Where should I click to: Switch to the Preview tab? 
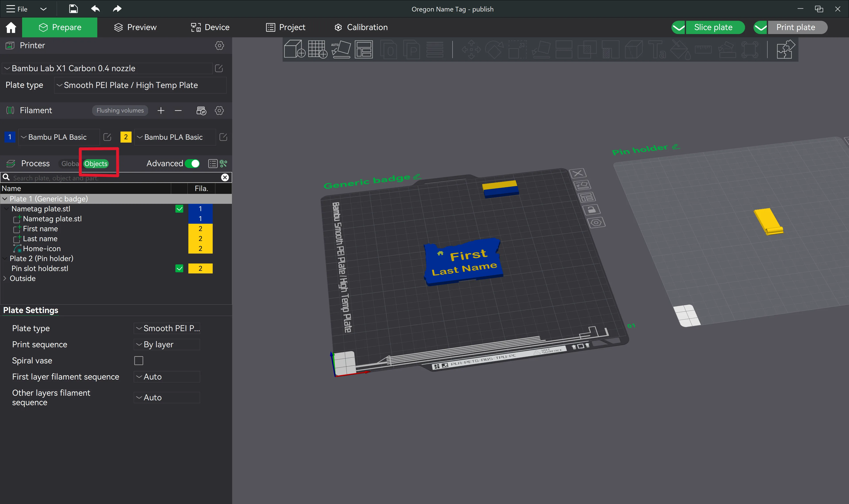[135, 27]
